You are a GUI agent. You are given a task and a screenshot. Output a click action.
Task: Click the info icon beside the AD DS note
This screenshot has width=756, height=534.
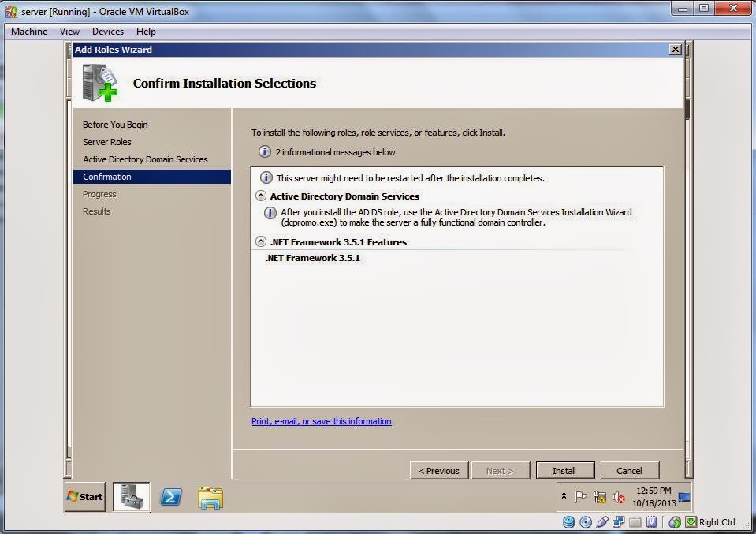[x=270, y=213]
